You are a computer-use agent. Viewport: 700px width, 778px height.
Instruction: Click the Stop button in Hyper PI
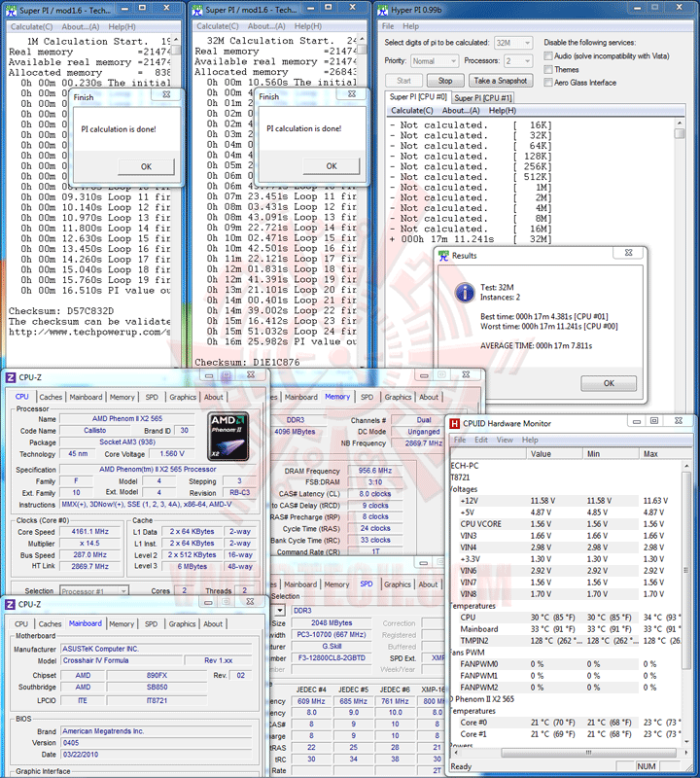click(x=445, y=81)
